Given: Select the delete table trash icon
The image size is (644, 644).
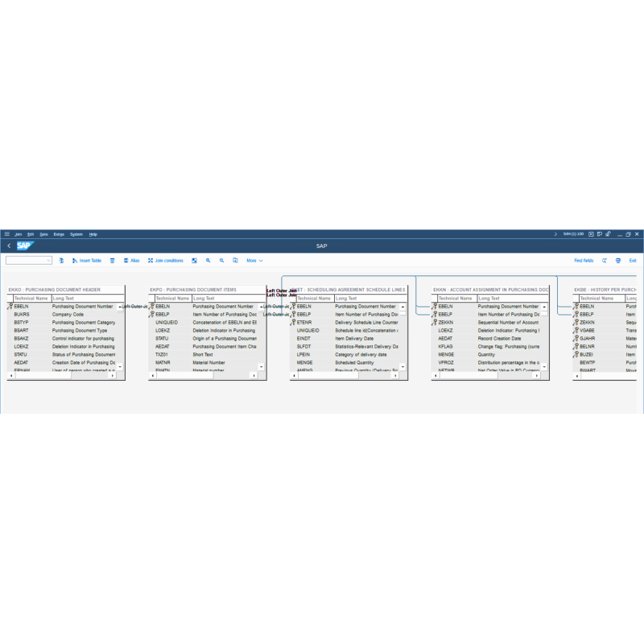Looking at the screenshot, I should (113, 260).
